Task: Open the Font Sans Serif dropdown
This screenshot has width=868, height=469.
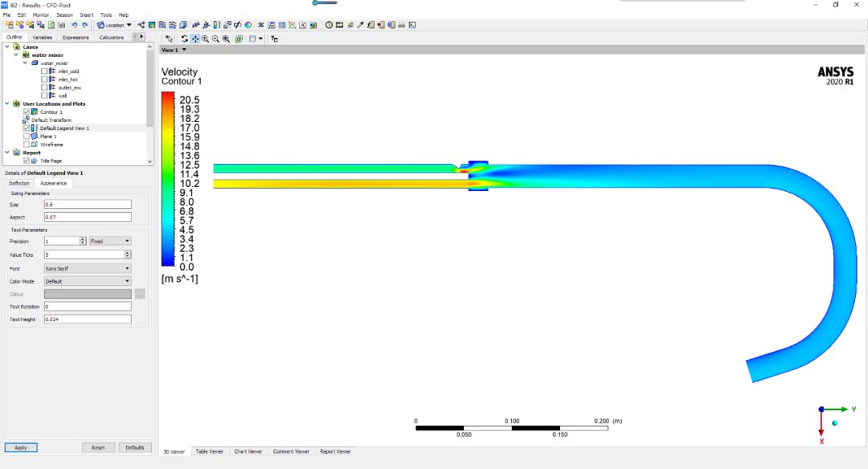Action: point(88,268)
